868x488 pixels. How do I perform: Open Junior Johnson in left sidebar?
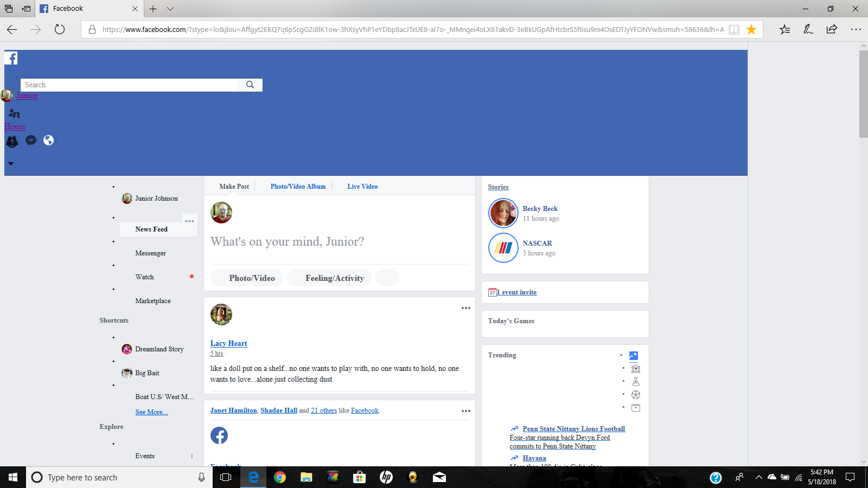point(156,198)
